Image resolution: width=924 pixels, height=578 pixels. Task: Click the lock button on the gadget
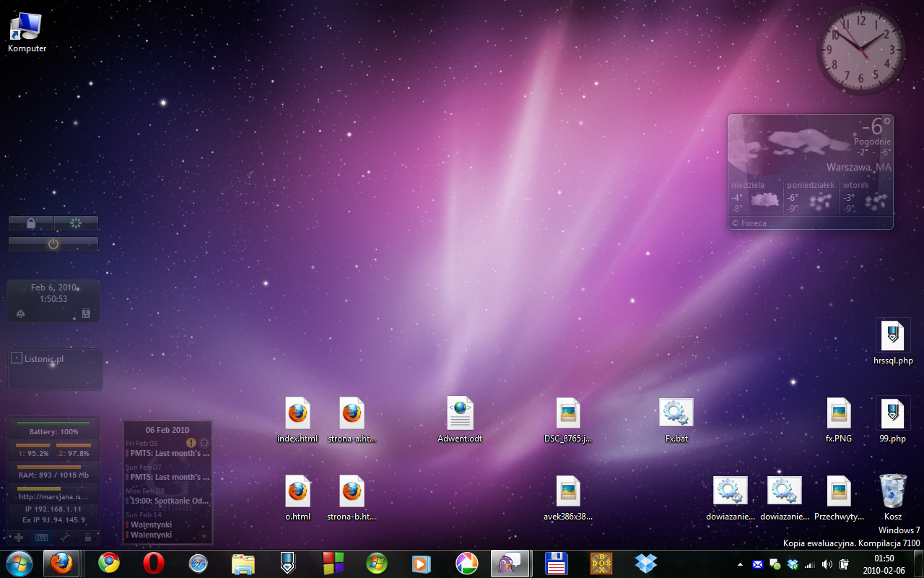(x=31, y=223)
